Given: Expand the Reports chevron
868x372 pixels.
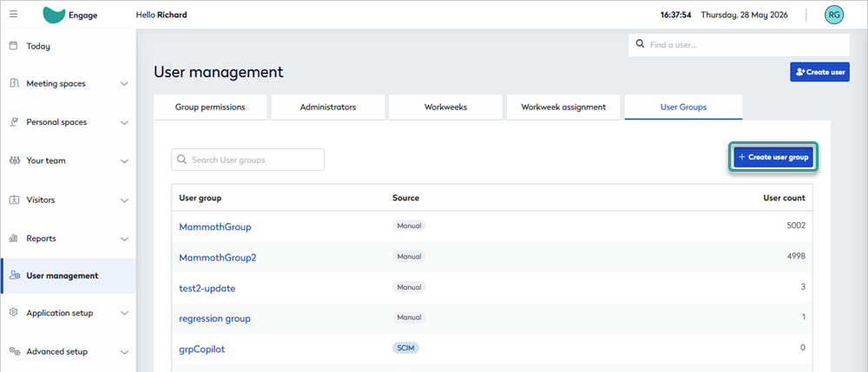Looking at the screenshot, I should coord(124,238).
